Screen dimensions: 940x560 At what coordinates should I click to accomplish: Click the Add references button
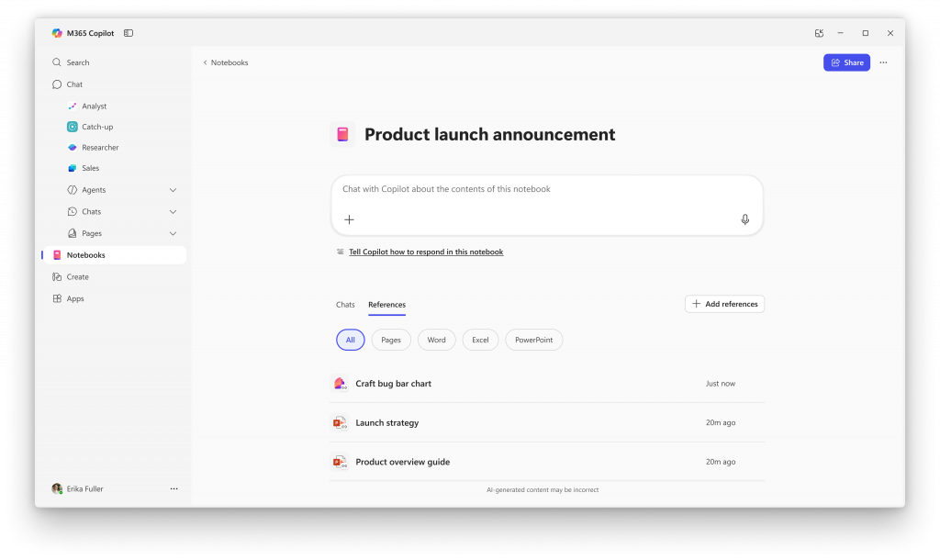pyautogui.click(x=724, y=304)
